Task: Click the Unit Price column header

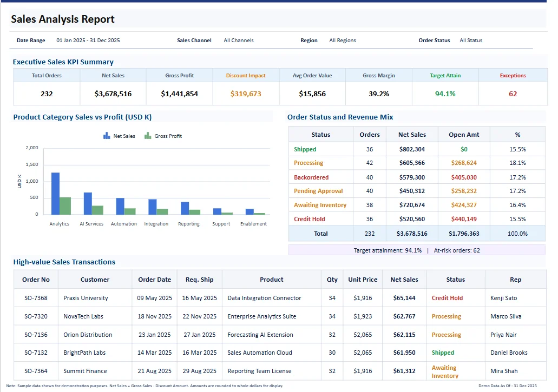Action: [x=363, y=280]
